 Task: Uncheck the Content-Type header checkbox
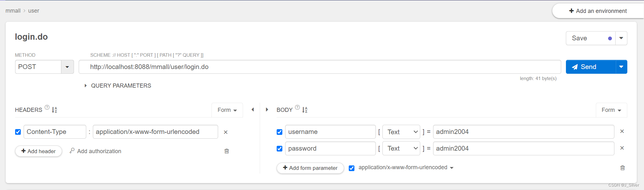click(18, 132)
